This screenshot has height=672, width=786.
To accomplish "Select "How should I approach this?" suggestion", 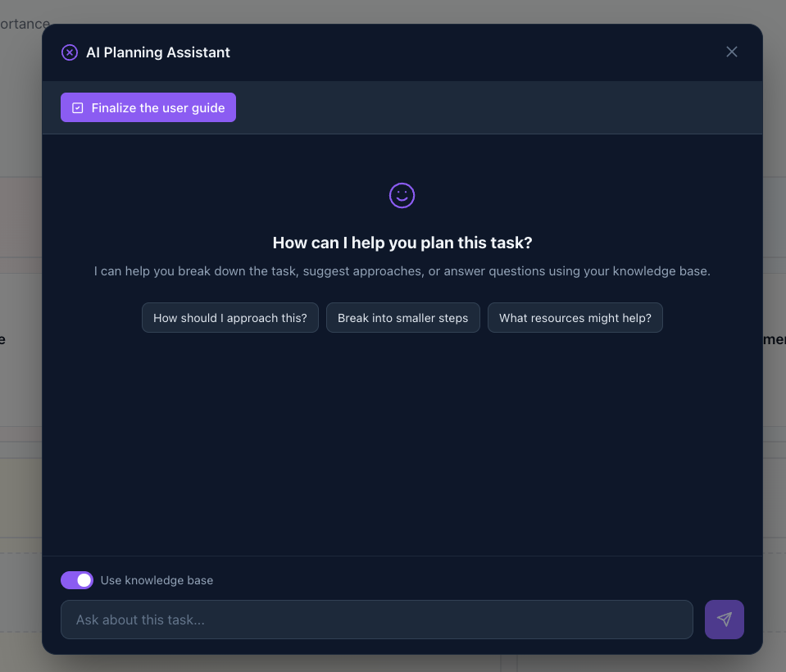I will [x=229, y=318].
